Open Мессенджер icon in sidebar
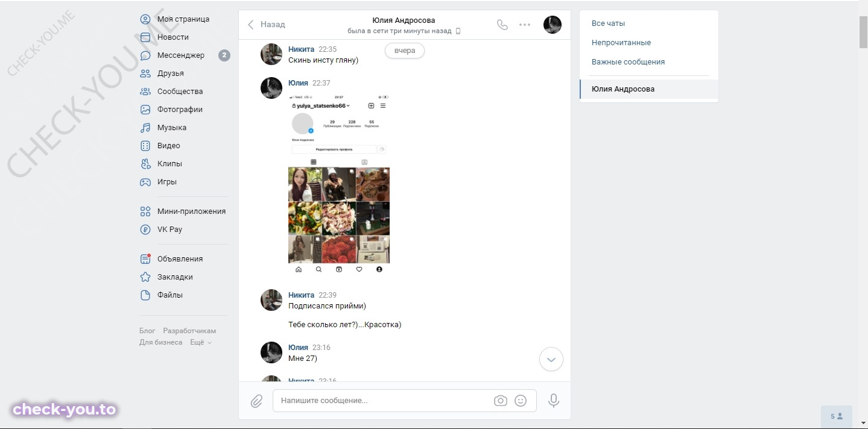 [x=145, y=55]
